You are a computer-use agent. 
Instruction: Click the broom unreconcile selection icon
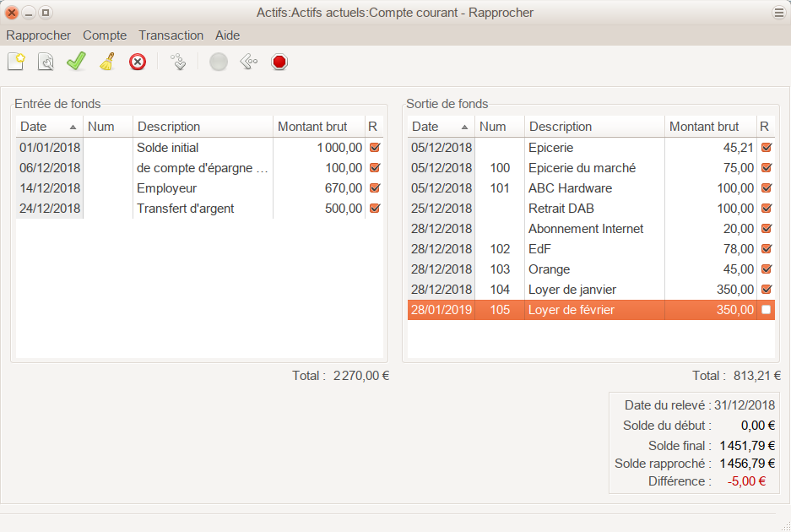(x=106, y=62)
